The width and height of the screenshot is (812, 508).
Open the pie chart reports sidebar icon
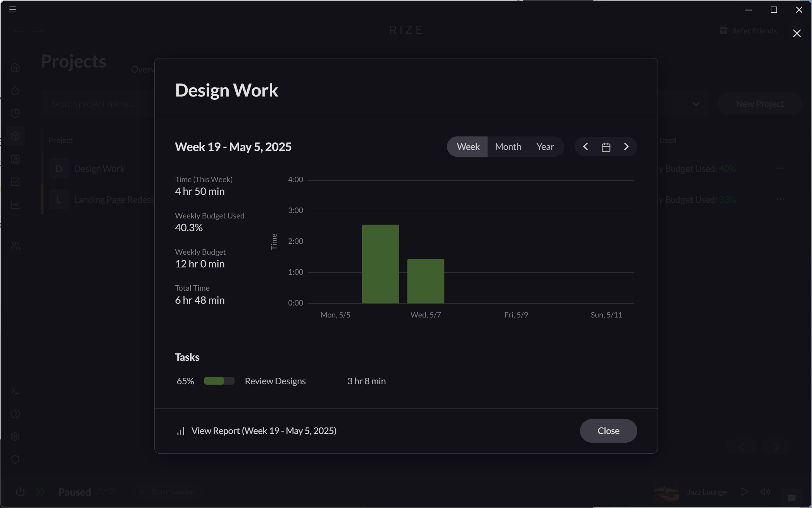[x=15, y=113]
